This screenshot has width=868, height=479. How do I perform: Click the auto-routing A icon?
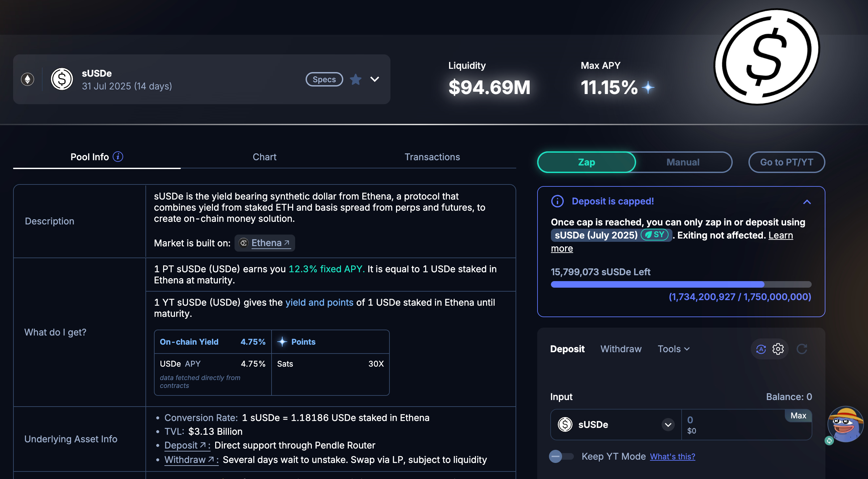point(761,349)
